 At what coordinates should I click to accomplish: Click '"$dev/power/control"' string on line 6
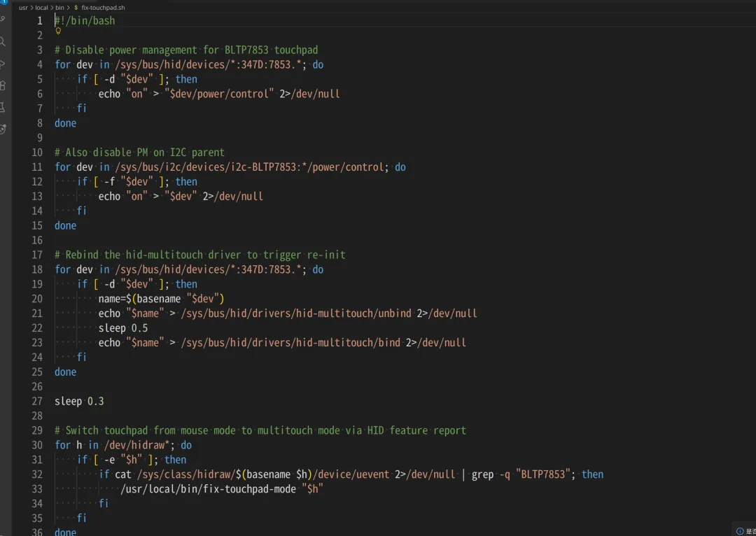pyautogui.click(x=219, y=94)
